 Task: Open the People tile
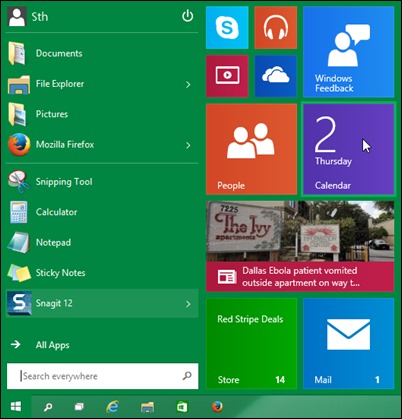tap(251, 149)
